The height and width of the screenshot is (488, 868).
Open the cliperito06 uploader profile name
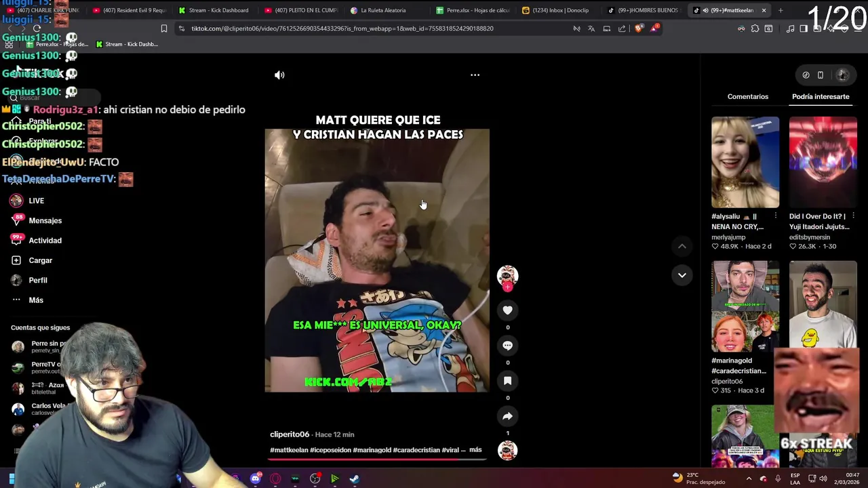click(x=290, y=434)
